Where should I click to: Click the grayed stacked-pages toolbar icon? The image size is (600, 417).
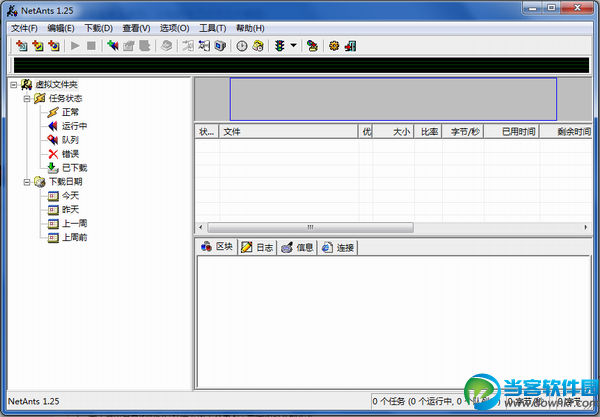tap(166, 46)
